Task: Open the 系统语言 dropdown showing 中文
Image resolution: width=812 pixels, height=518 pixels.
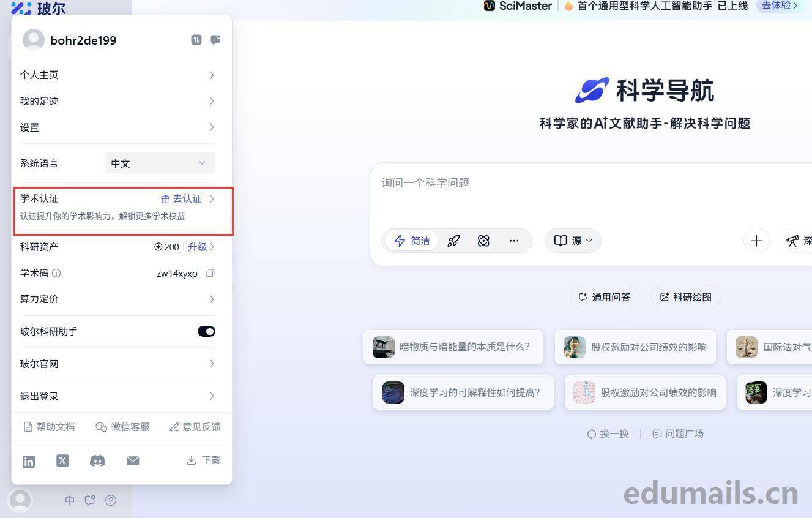Action: [160, 163]
